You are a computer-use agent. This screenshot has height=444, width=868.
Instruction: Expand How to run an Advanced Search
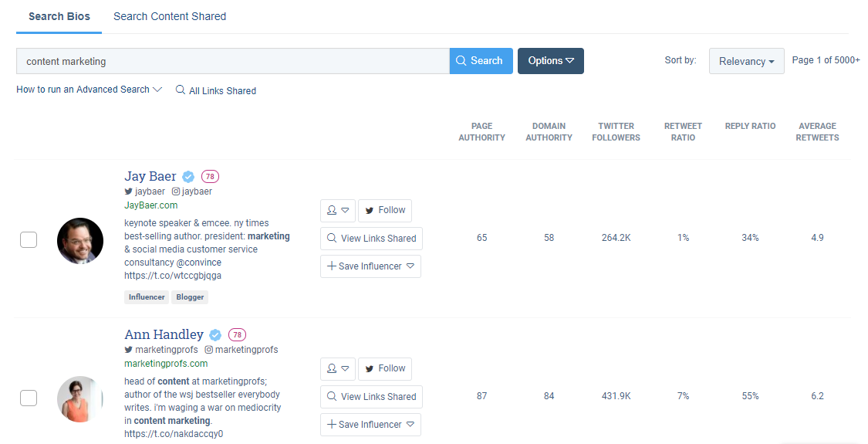coord(89,90)
